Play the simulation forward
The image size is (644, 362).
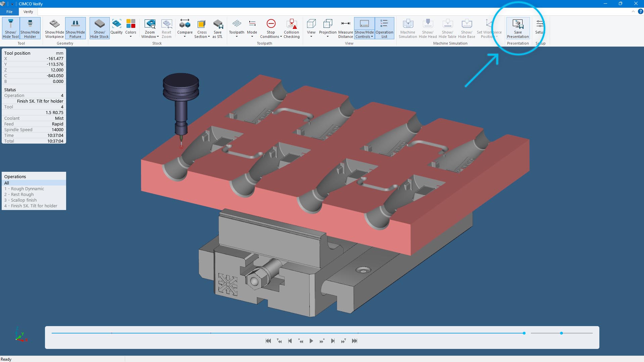coord(311,341)
